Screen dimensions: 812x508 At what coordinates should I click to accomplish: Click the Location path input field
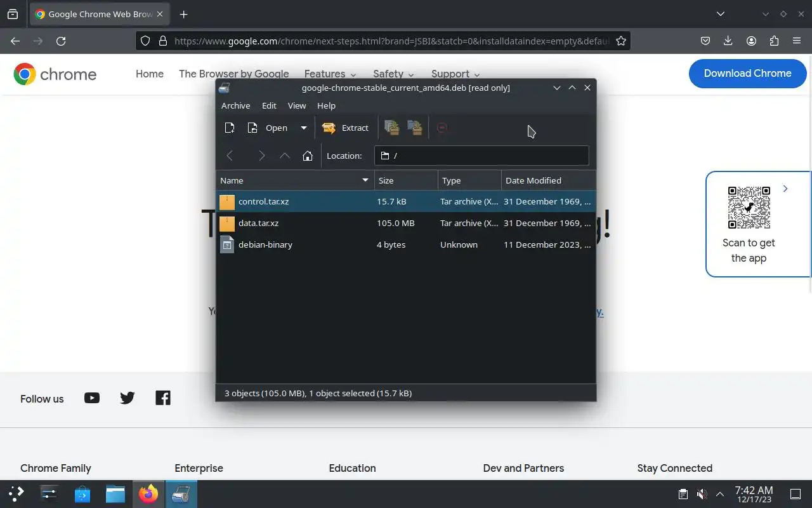(481, 156)
